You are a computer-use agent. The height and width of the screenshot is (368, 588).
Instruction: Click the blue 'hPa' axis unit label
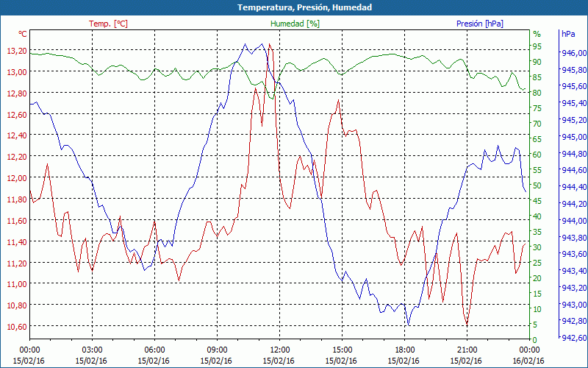click(568, 34)
